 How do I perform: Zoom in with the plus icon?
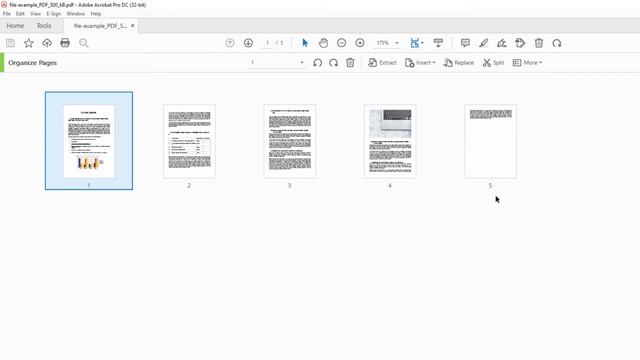tap(360, 43)
